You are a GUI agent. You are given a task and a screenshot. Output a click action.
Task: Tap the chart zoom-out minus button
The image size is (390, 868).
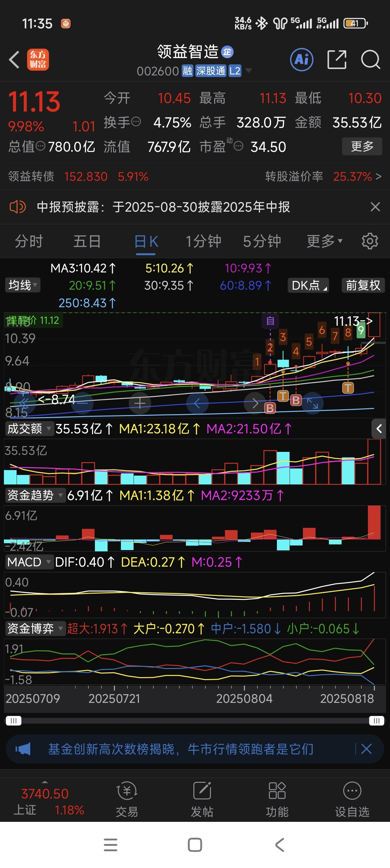82,403
